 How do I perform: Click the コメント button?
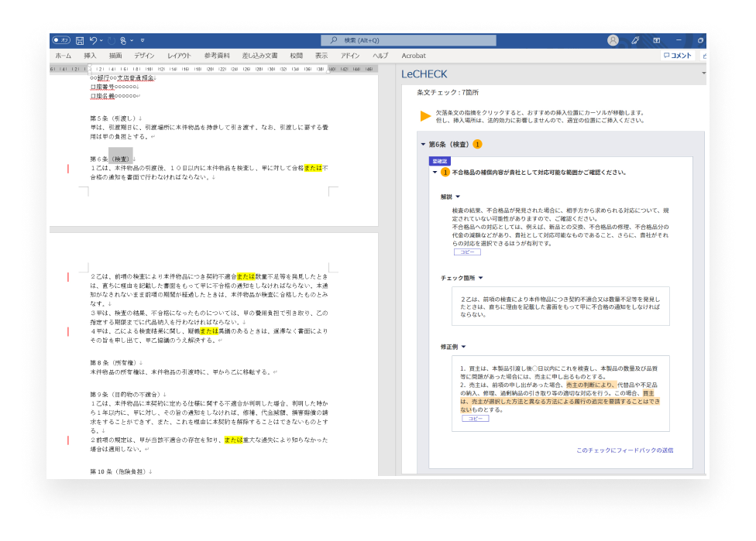click(678, 56)
